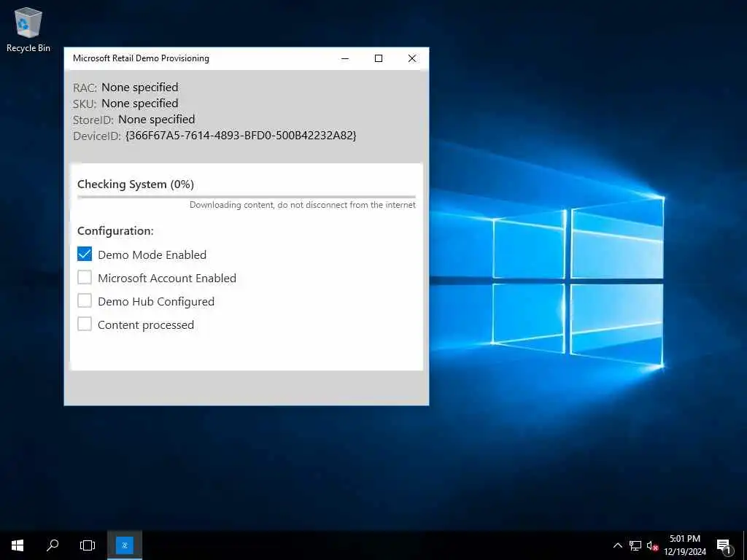Image resolution: width=747 pixels, height=560 pixels.
Task: Click the 'Checking System (0%)' status text
Action: point(136,184)
